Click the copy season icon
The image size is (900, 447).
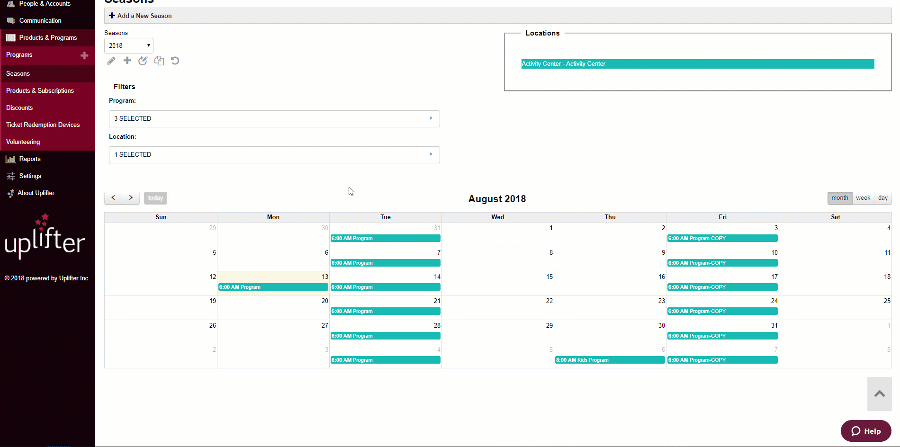[159, 61]
